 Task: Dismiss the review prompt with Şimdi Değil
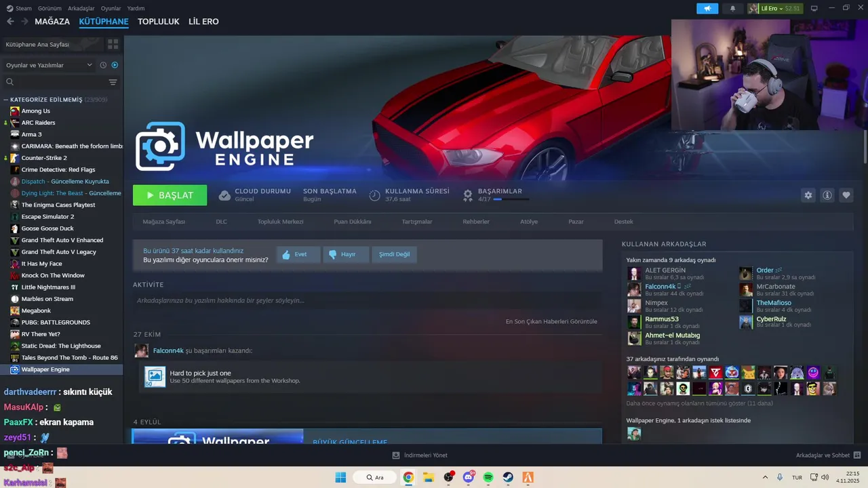(394, 255)
